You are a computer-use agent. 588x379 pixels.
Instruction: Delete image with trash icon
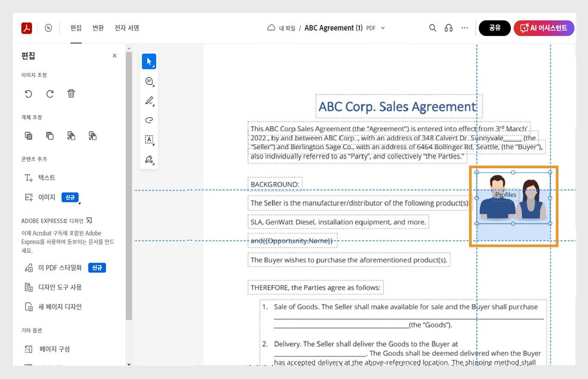[x=71, y=93]
